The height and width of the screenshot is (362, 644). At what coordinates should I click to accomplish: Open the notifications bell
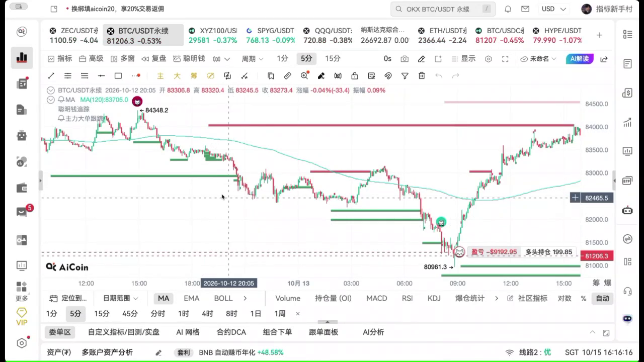click(x=508, y=9)
